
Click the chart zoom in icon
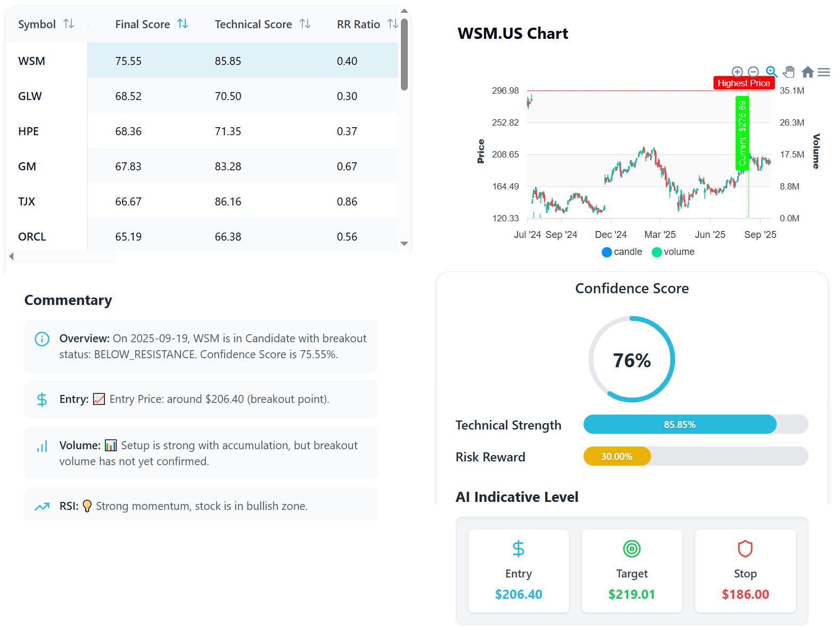tap(737, 72)
